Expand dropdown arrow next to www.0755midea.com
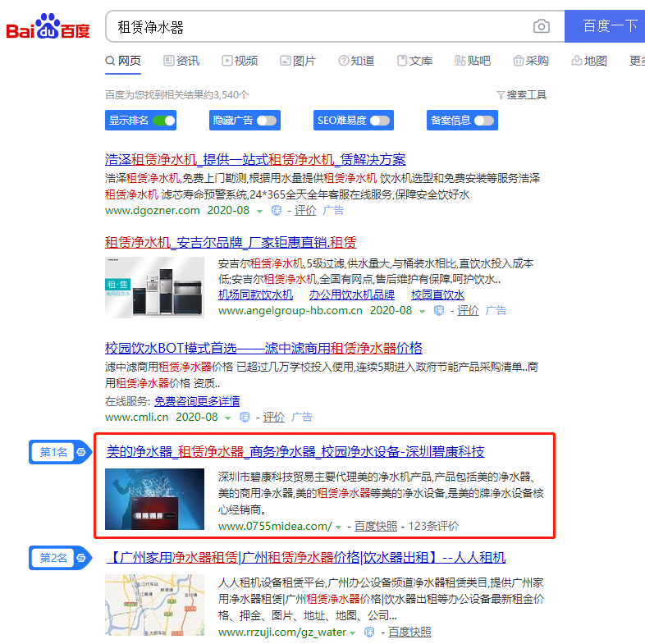Viewport: 645px width, 644px height. (x=339, y=528)
